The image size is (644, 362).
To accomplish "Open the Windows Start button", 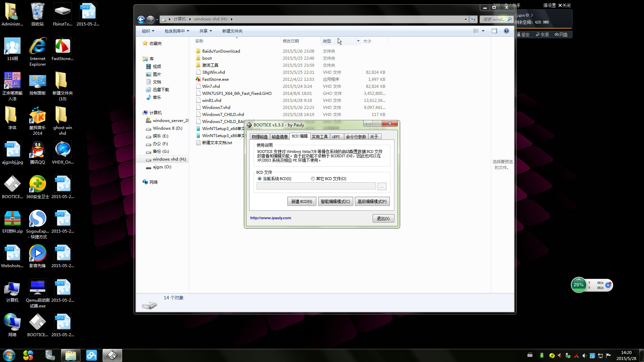I will (x=9, y=355).
